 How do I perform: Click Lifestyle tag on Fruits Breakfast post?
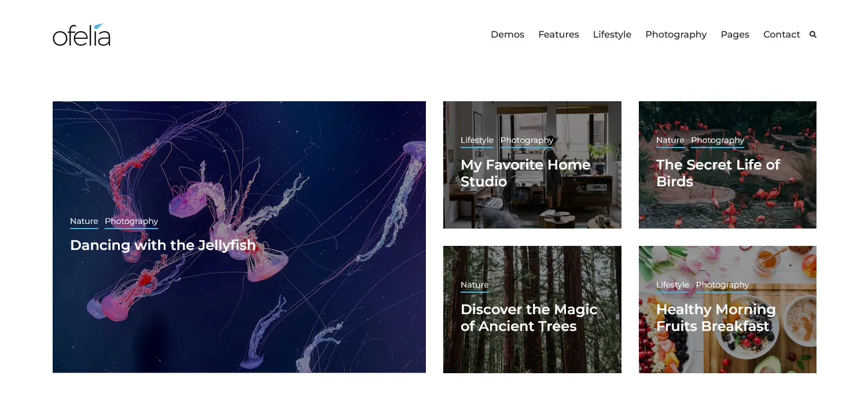tap(672, 285)
